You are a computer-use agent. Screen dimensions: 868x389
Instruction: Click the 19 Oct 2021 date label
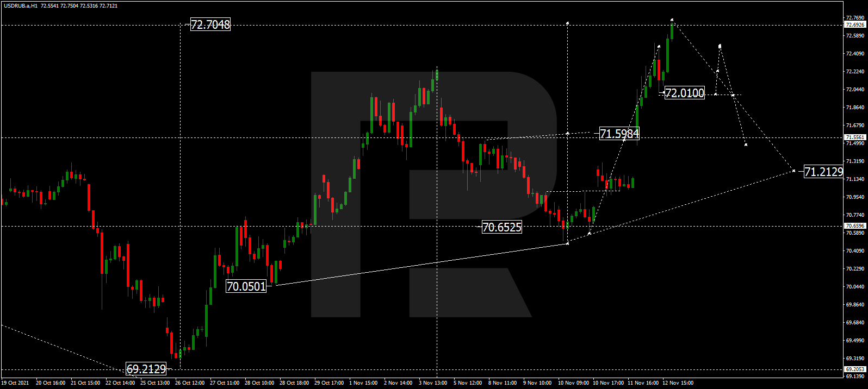pos(15,383)
